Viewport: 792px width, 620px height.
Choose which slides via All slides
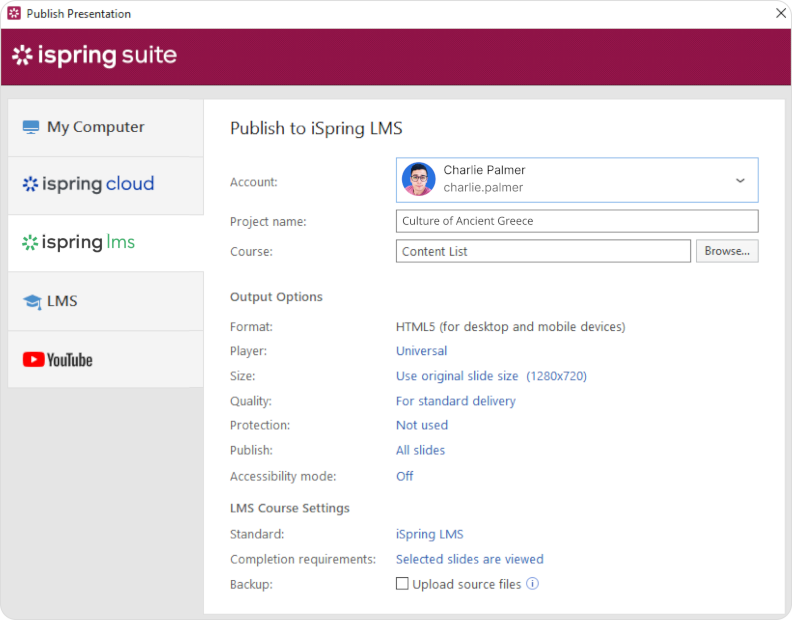point(420,451)
